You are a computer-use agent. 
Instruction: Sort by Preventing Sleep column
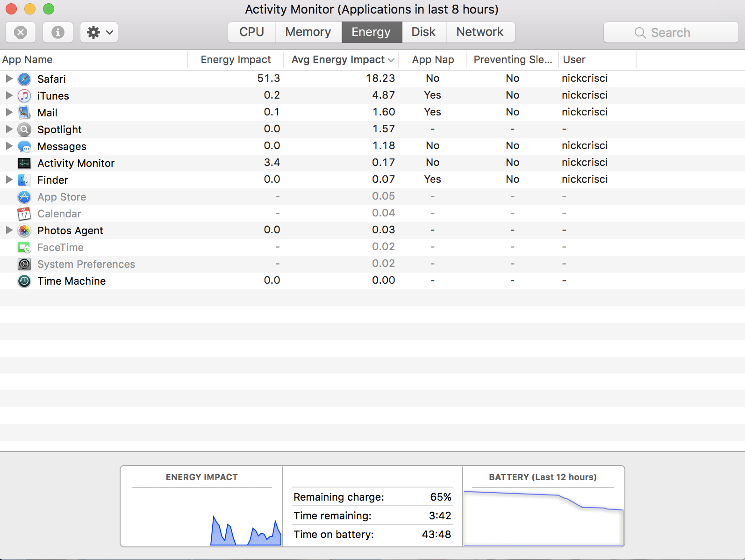(x=513, y=60)
